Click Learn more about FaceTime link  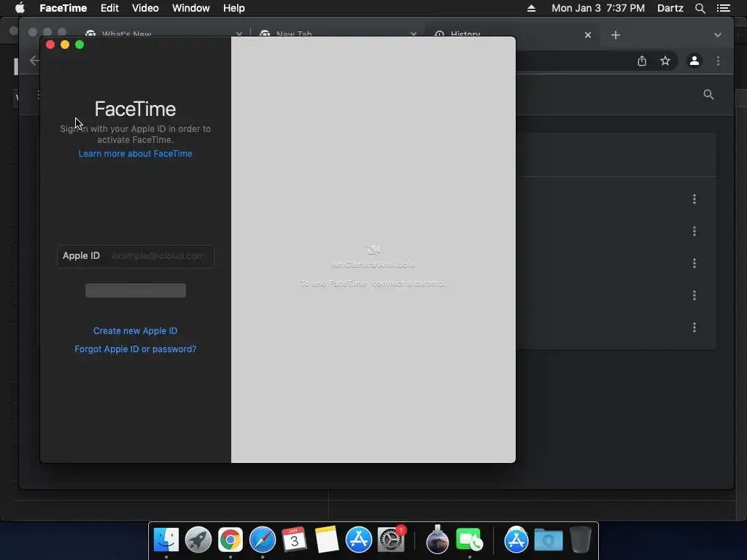coord(135,154)
